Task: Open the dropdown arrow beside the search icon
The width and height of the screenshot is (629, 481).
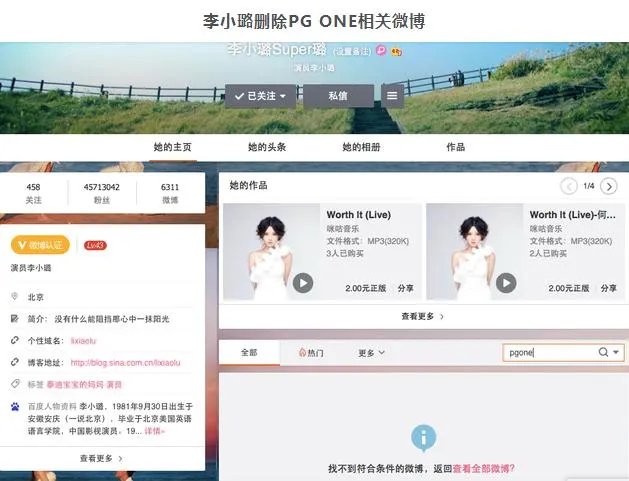Action: [616, 352]
